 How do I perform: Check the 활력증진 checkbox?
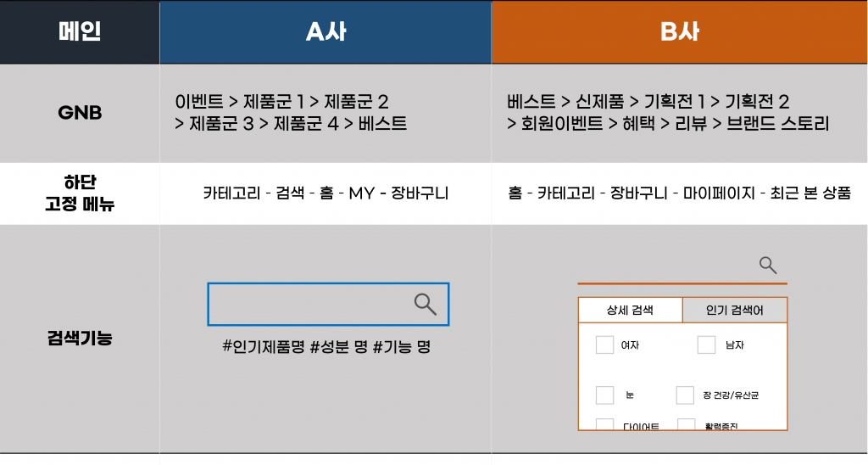pyautogui.click(x=686, y=425)
